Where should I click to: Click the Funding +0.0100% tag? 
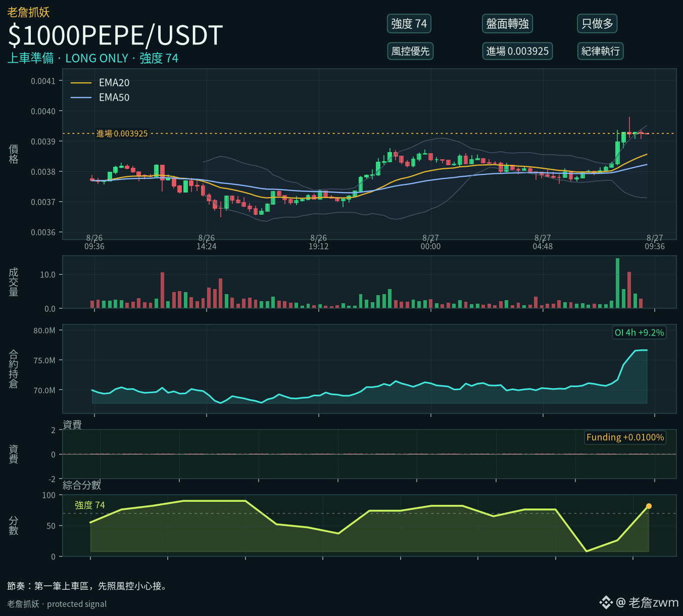coord(625,437)
